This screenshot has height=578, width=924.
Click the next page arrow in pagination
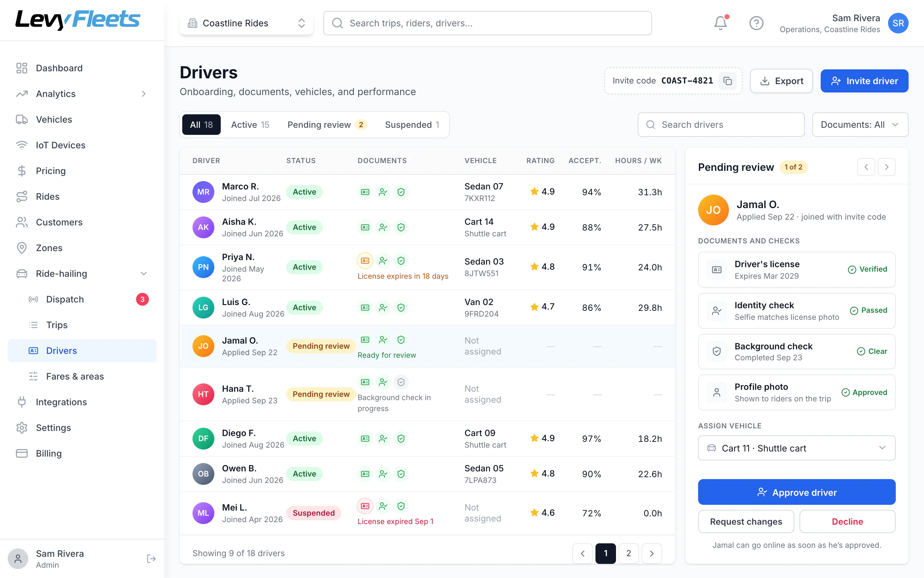[x=652, y=553]
